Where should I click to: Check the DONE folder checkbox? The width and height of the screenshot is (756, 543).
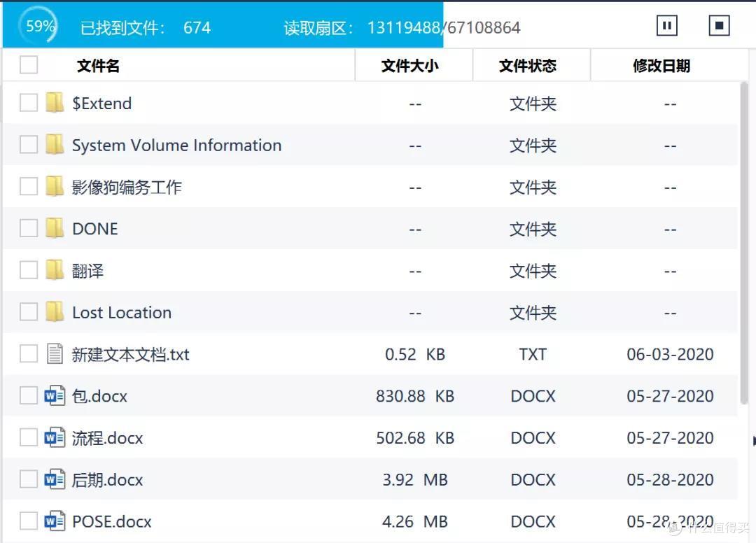point(29,228)
